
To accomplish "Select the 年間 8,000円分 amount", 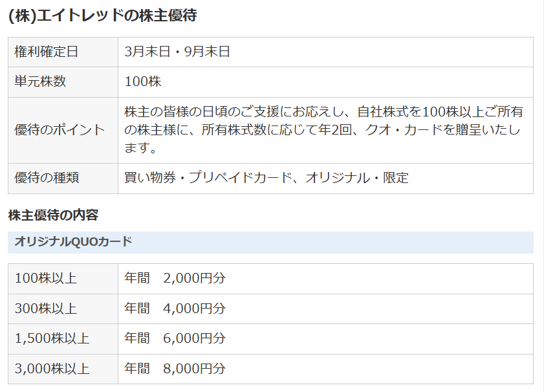I will coord(175,369).
